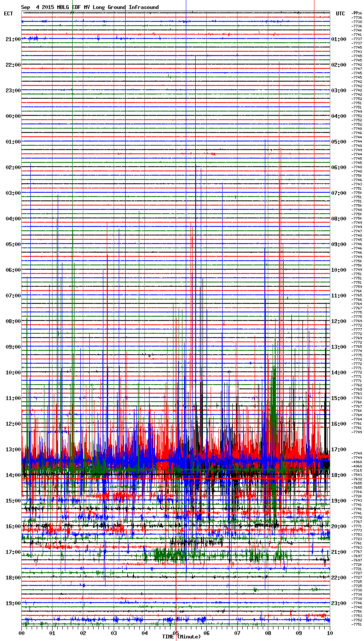Select the 'TIME (Minute)' axis label
Image resolution: width=364 pixels, height=641 pixels.
[x=181, y=637]
